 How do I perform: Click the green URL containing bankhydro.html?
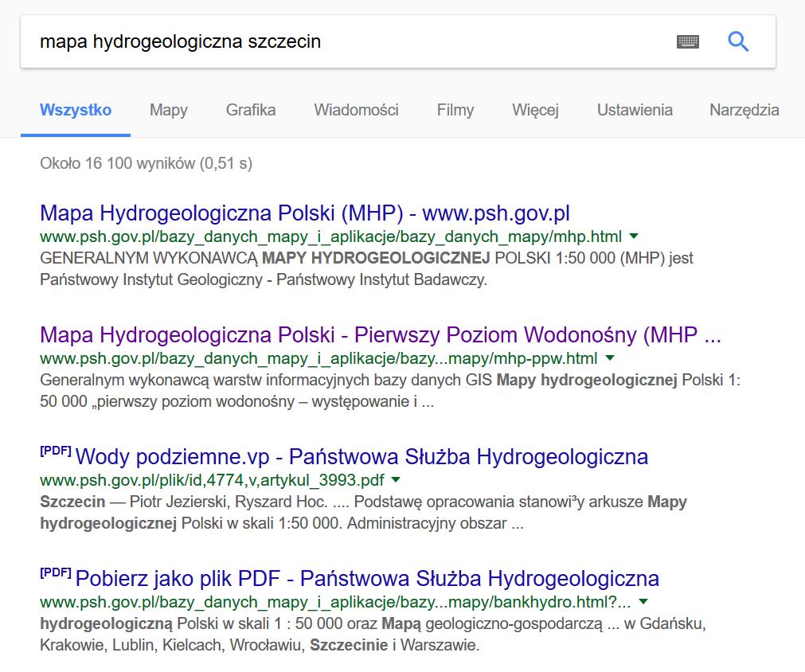pos(336,602)
